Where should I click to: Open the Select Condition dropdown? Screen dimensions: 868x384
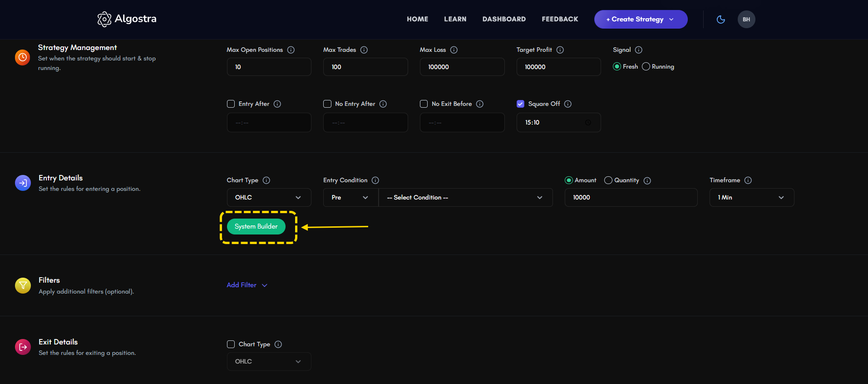pos(466,198)
